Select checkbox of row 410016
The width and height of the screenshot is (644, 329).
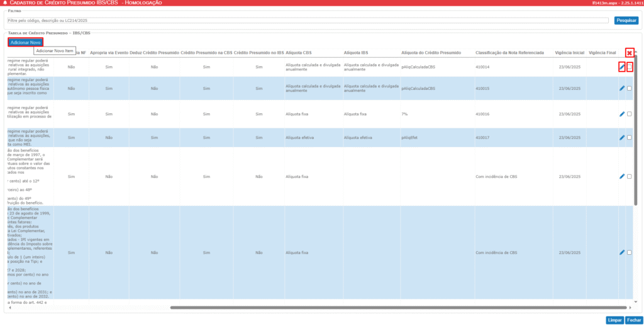tap(630, 114)
